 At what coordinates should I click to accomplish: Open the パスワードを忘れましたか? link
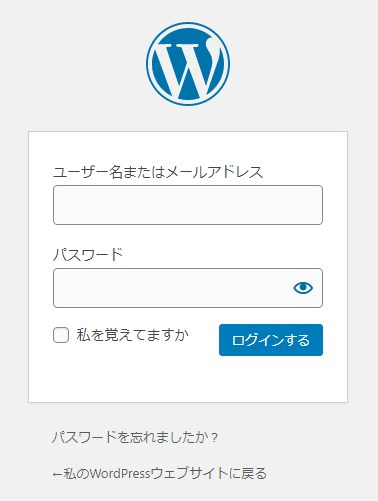[x=135, y=437]
